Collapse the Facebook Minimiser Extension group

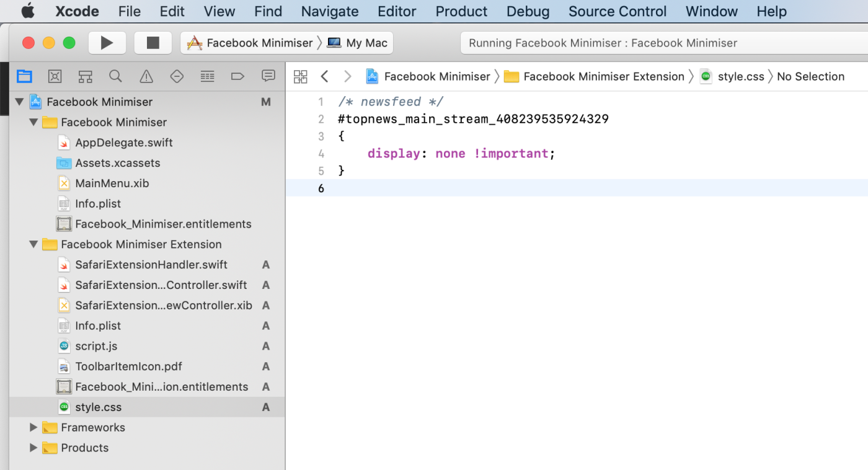(x=33, y=244)
